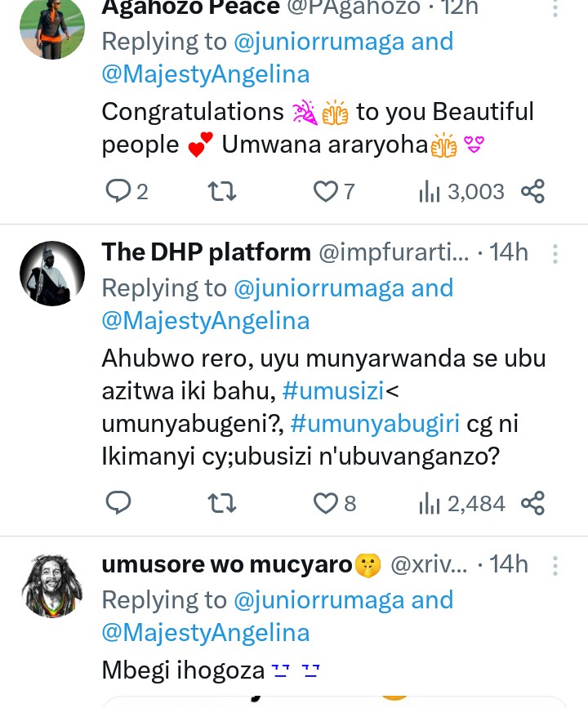Viewport: 588px width, 708px height.
Task: Reply to The DHP platform's tweet
Action: click(119, 504)
